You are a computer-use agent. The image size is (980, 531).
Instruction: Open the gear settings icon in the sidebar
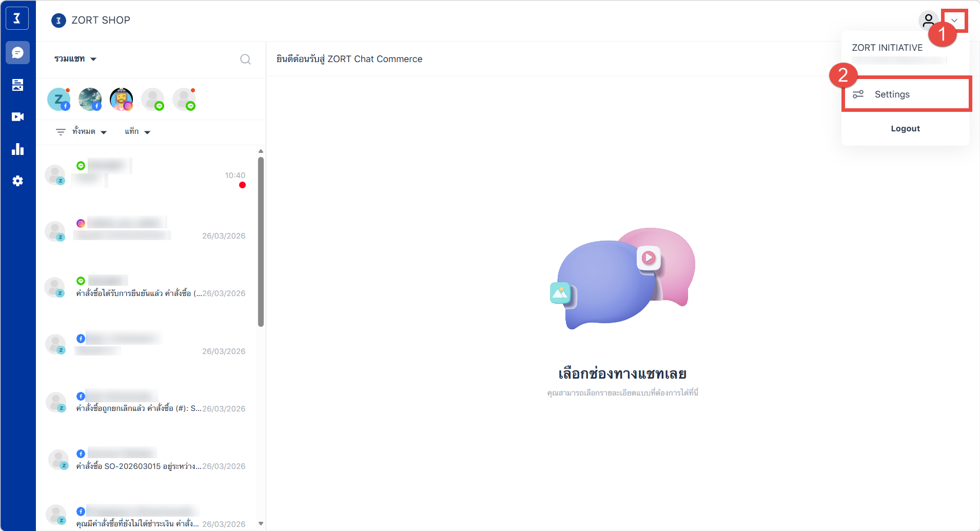pos(17,181)
